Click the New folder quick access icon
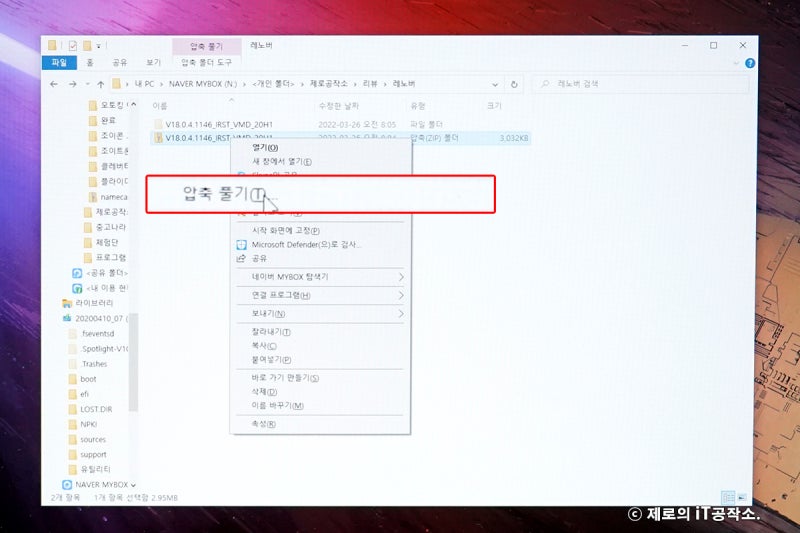The height and width of the screenshot is (533, 800). click(87, 46)
